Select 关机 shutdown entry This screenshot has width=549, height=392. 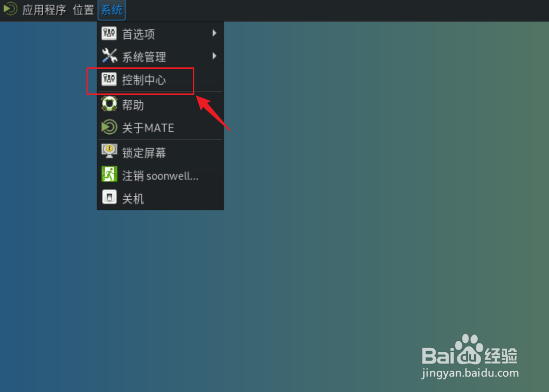pyautogui.click(x=160, y=198)
